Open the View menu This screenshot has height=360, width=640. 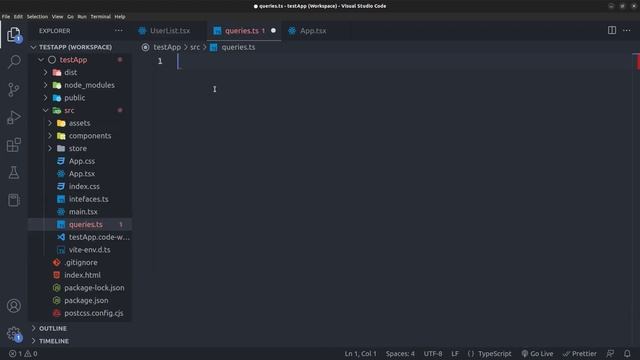coord(57,17)
